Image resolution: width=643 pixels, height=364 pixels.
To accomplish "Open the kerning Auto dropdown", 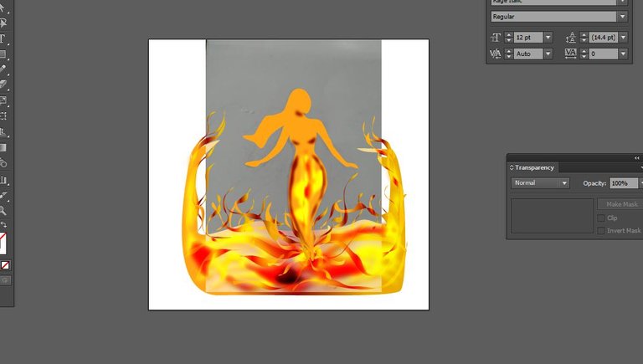I will click(x=548, y=54).
